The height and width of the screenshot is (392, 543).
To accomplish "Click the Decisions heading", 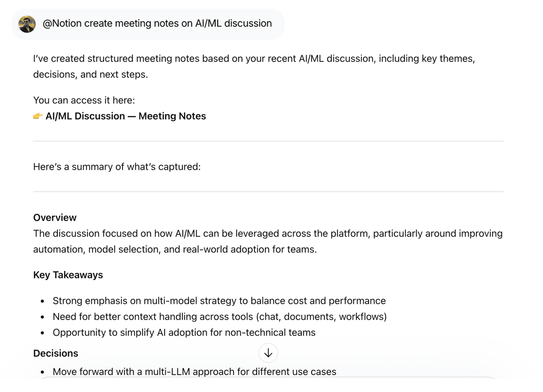I will click(x=56, y=353).
